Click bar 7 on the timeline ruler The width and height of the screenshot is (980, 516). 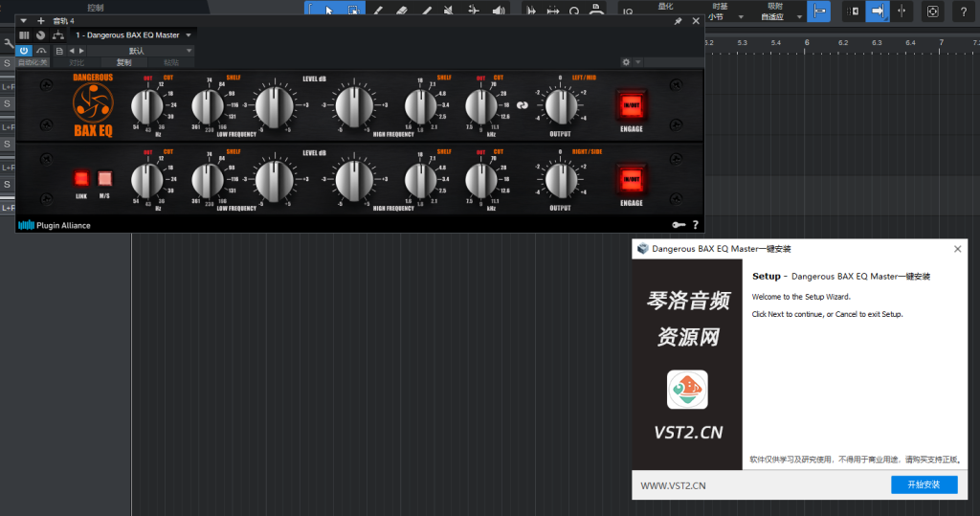pos(941,42)
